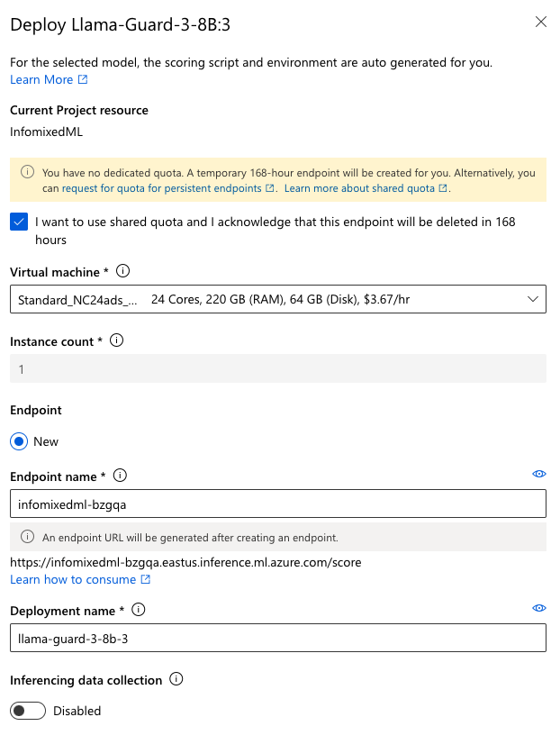The height and width of the screenshot is (735, 560).
Task: Select the New endpoint radio button
Action: point(19,441)
